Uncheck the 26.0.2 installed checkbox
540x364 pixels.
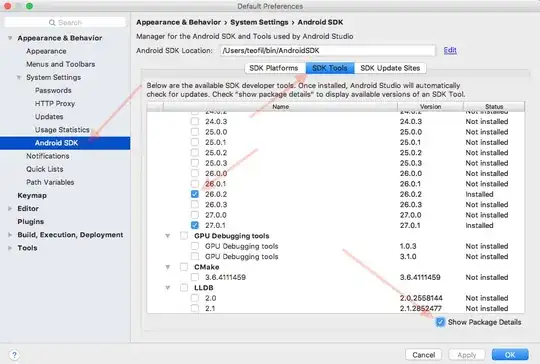tap(195, 194)
